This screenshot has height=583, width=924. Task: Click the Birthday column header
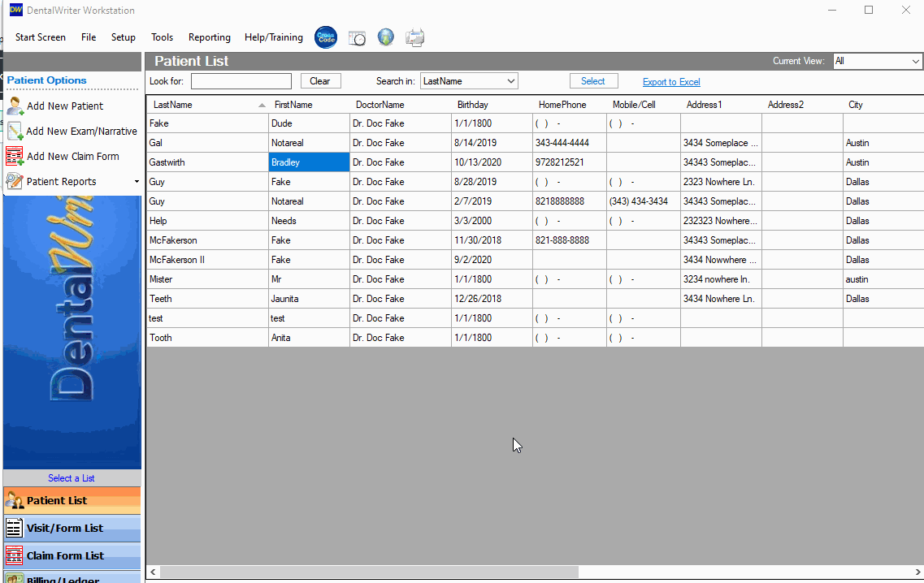(x=492, y=105)
